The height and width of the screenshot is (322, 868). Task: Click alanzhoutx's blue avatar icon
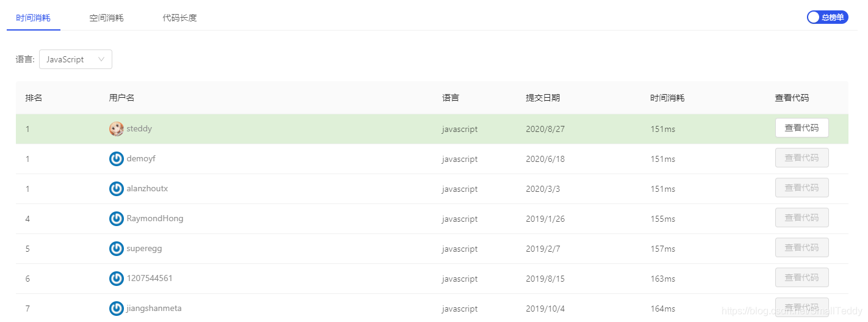(x=116, y=189)
